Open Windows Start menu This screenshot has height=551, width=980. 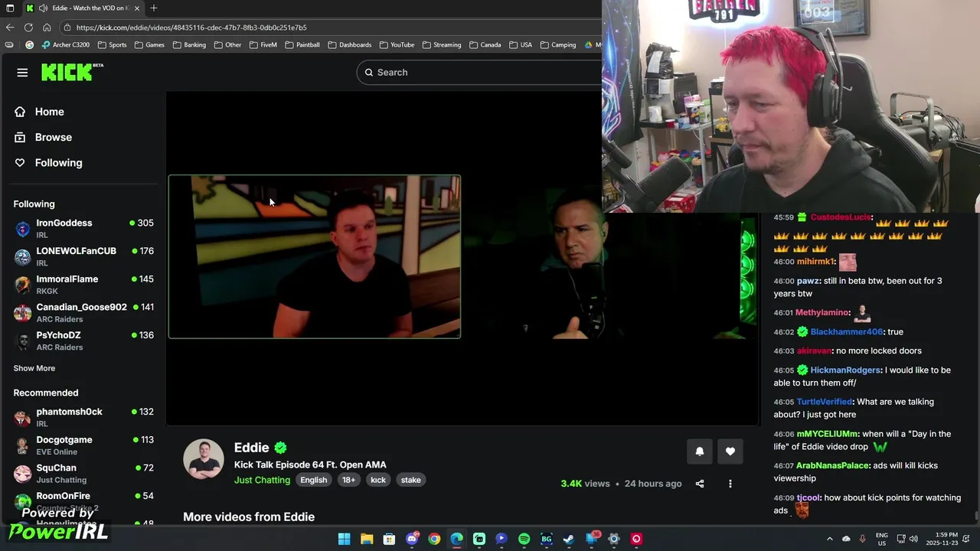coord(344,539)
